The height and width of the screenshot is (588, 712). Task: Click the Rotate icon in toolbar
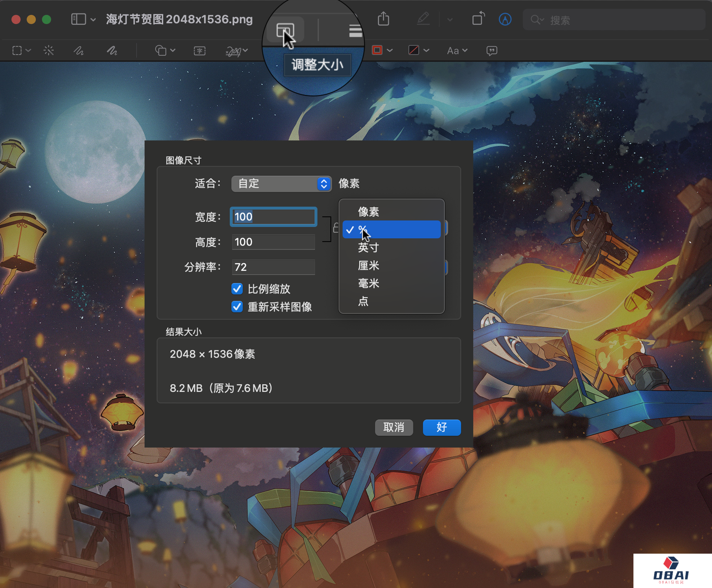click(478, 19)
